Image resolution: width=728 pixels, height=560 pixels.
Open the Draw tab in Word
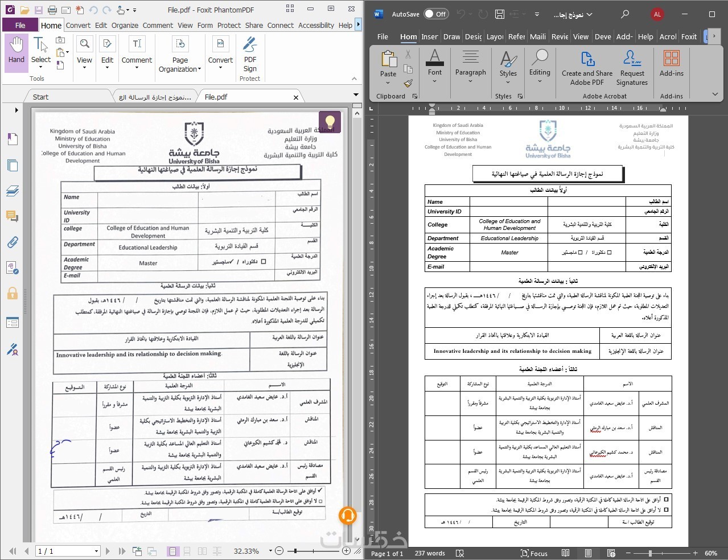tap(451, 36)
